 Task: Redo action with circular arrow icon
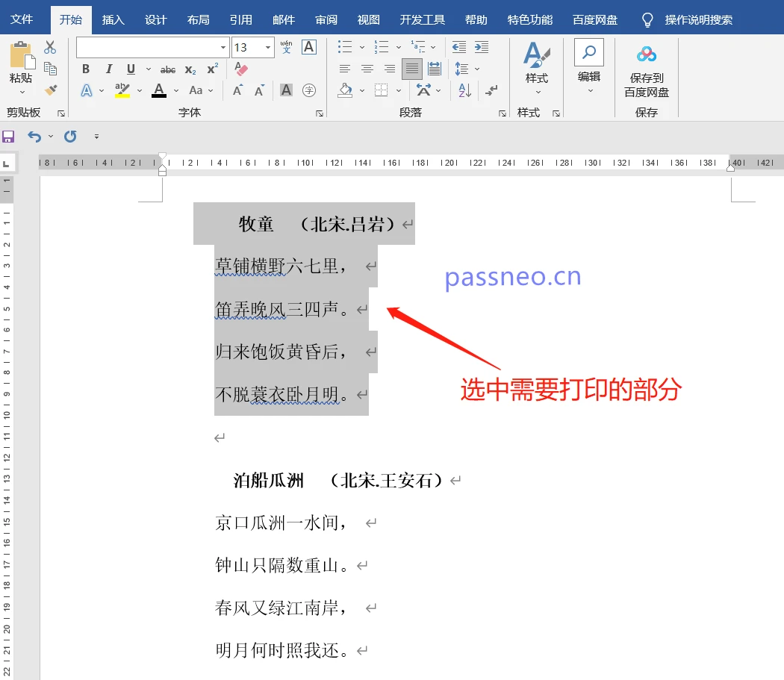(70, 137)
